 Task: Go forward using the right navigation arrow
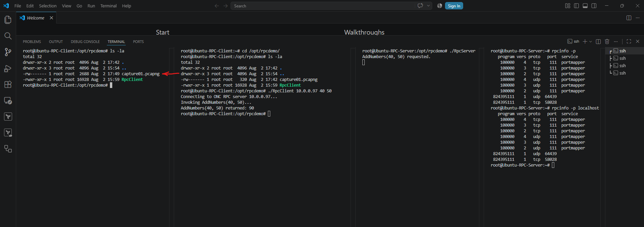tap(226, 6)
